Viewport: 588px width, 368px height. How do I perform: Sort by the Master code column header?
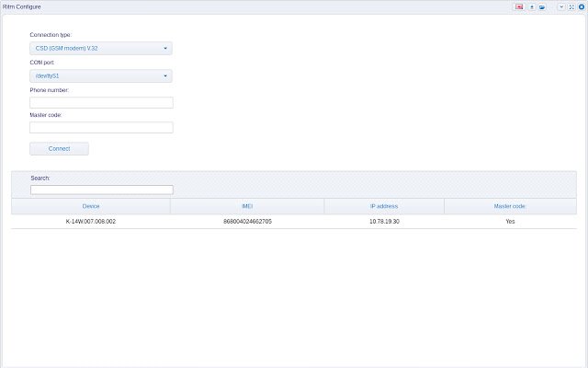click(510, 206)
